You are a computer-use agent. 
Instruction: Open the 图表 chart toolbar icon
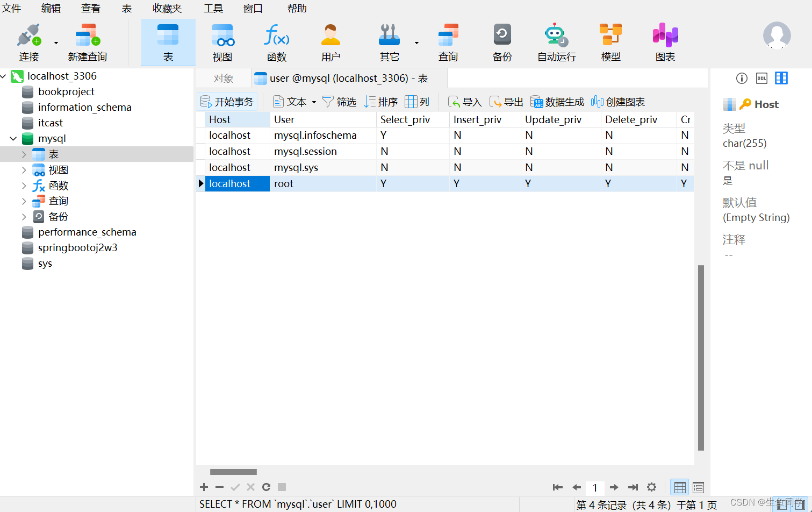pyautogui.click(x=665, y=42)
